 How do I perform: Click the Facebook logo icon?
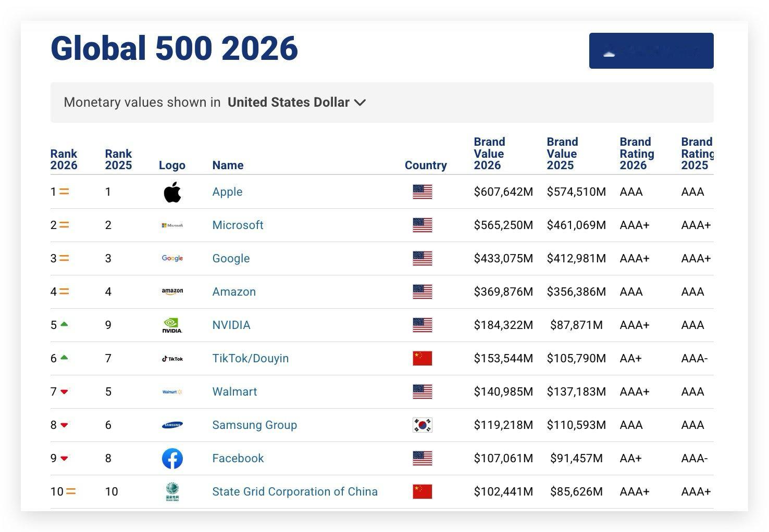[x=172, y=459]
